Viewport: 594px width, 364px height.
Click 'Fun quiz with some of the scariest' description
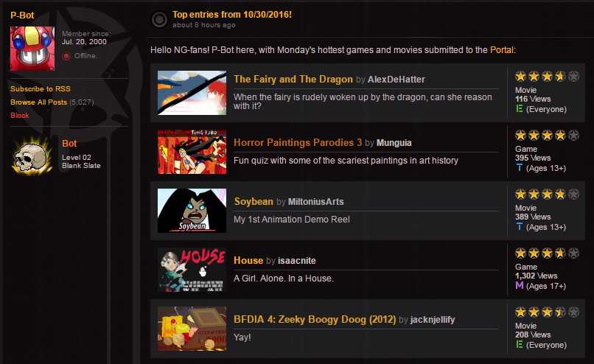pyautogui.click(x=346, y=161)
